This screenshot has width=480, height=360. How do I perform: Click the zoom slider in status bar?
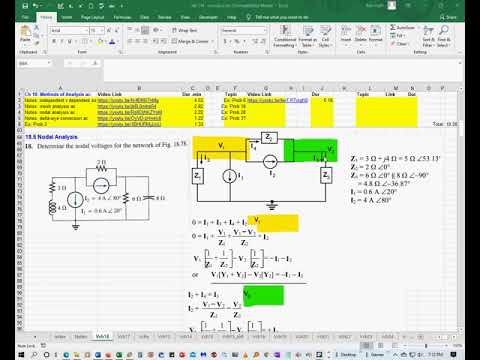coord(426,346)
